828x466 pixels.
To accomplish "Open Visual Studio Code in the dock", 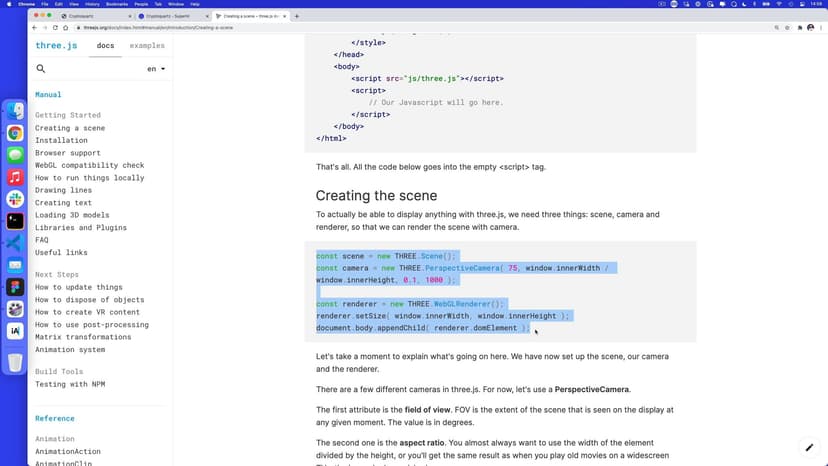I will click(x=15, y=243).
